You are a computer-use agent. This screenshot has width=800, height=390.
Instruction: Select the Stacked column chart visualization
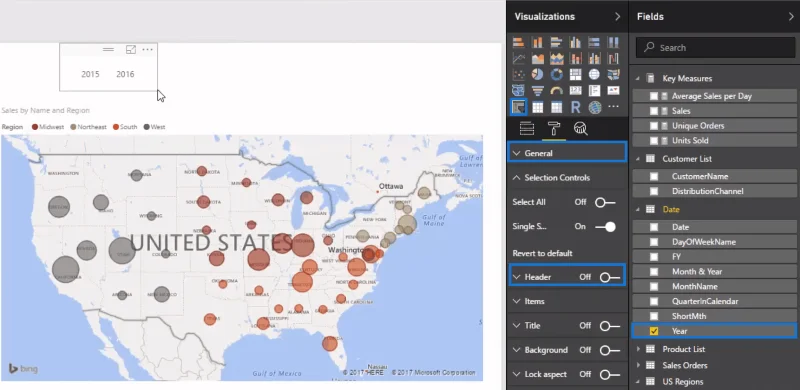pyautogui.click(x=537, y=42)
